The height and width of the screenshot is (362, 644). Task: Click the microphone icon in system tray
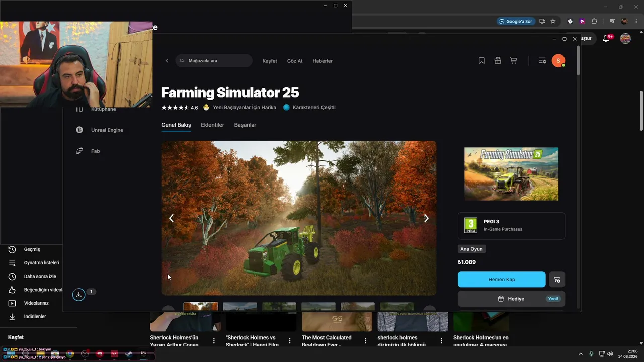(591, 354)
